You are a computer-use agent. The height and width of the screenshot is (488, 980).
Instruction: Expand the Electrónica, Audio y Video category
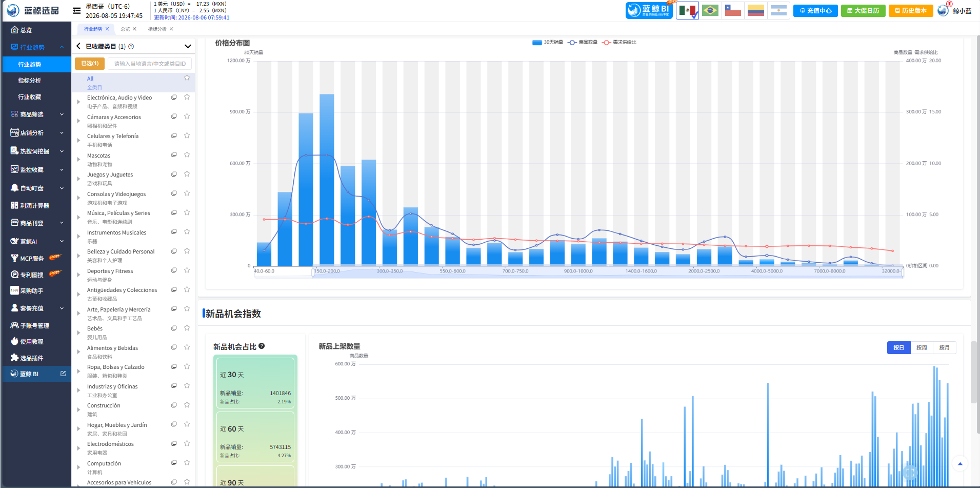point(78,102)
